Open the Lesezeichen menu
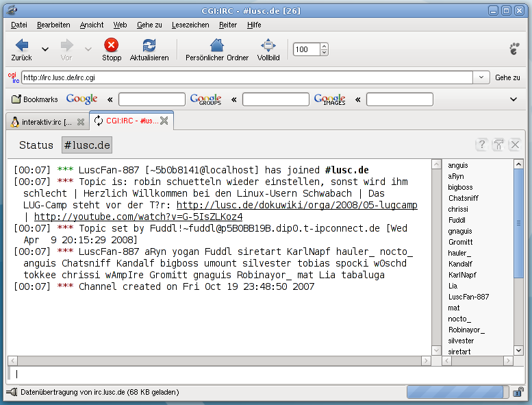 pyautogui.click(x=190, y=25)
